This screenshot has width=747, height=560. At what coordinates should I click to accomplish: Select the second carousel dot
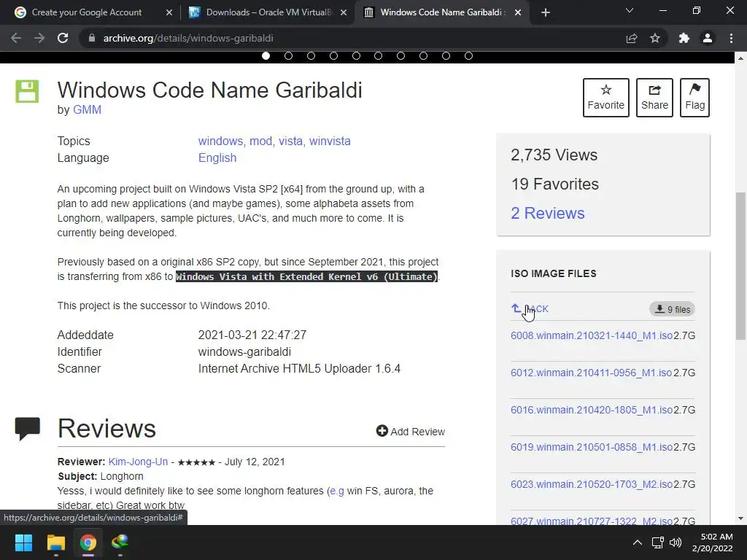[x=288, y=55]
